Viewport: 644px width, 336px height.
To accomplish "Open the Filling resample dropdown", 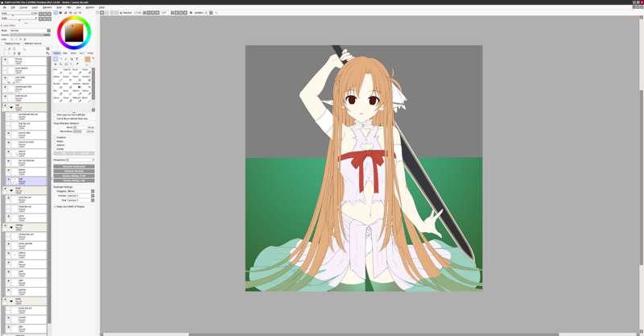I will (81, 200).
